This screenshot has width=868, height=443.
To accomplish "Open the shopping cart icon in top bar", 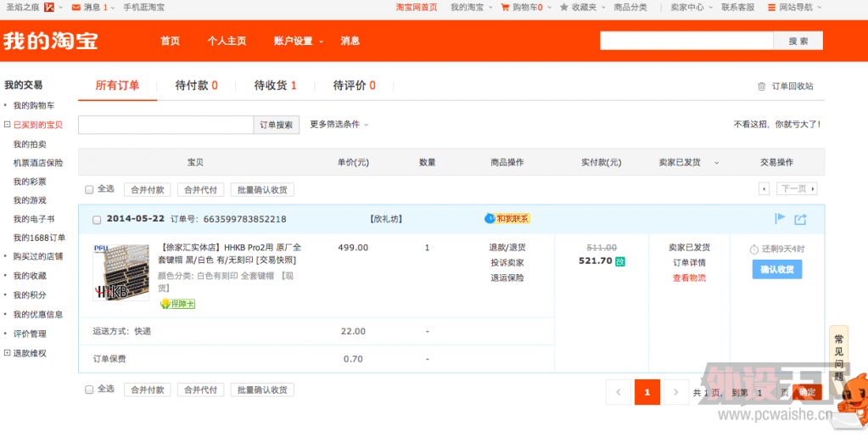I will 505,8.
